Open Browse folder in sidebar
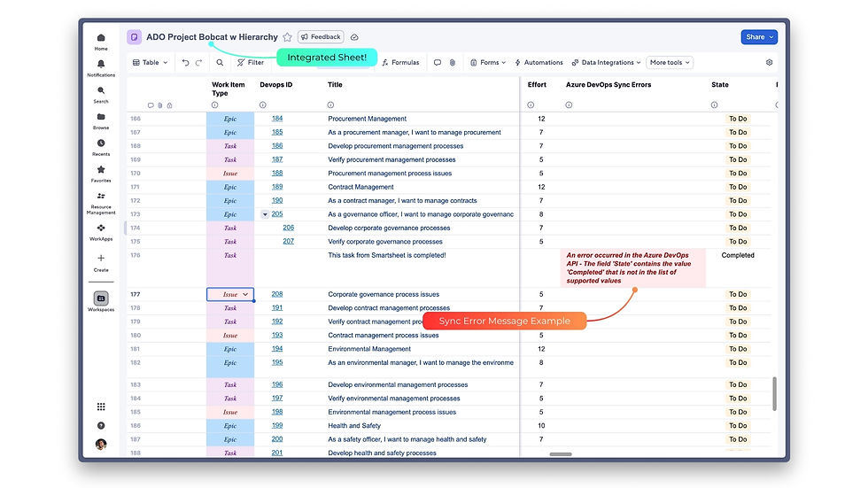The image size is (868, 488). point(101,120)
